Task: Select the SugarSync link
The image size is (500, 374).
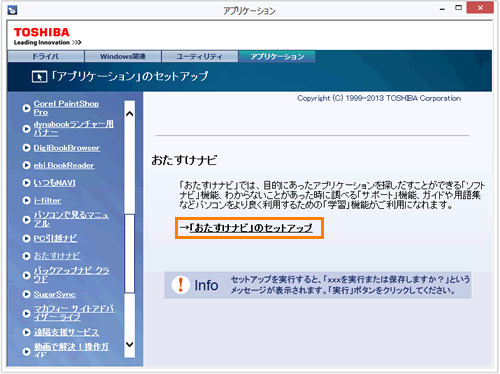Action: (x=54, y=294)
